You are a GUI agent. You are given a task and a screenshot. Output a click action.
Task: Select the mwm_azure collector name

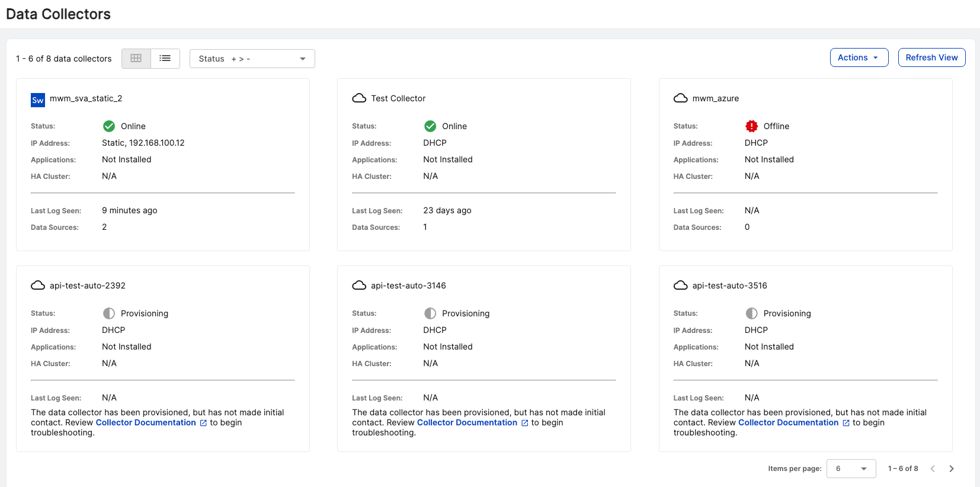716,98
